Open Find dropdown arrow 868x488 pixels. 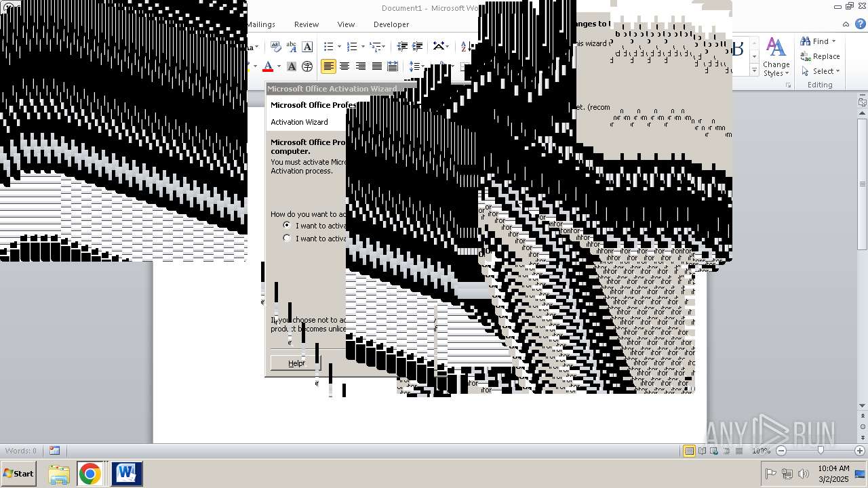click(x=834, y=41)
